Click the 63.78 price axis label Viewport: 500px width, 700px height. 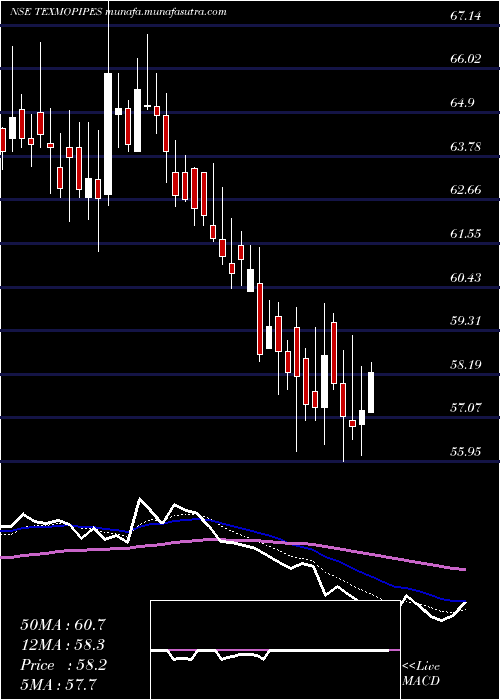pos(466,146)
